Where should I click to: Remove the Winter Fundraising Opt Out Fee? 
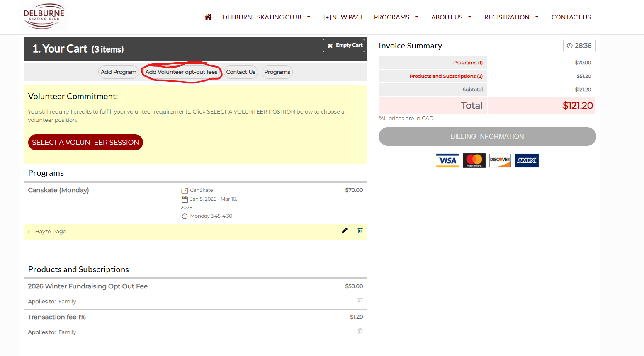(x=360, y=300)
